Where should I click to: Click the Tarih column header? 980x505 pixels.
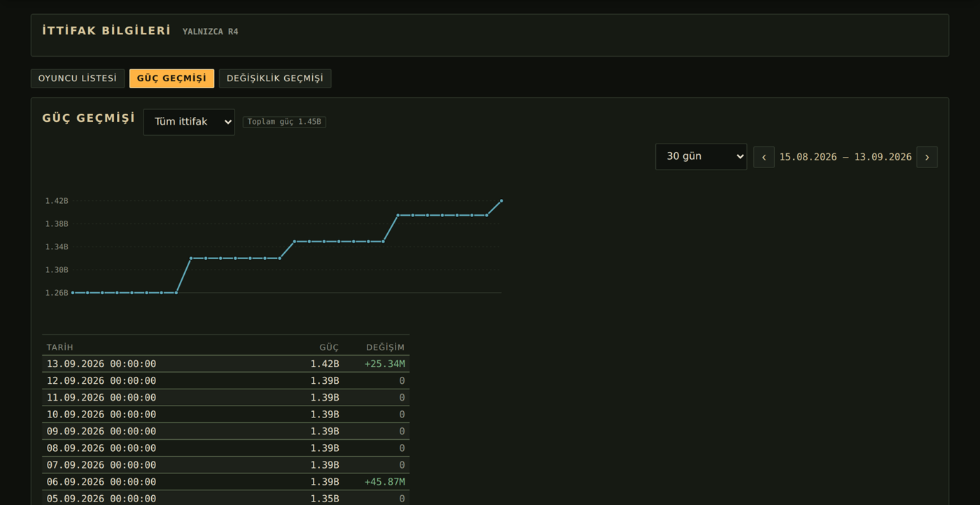[60, 347]
